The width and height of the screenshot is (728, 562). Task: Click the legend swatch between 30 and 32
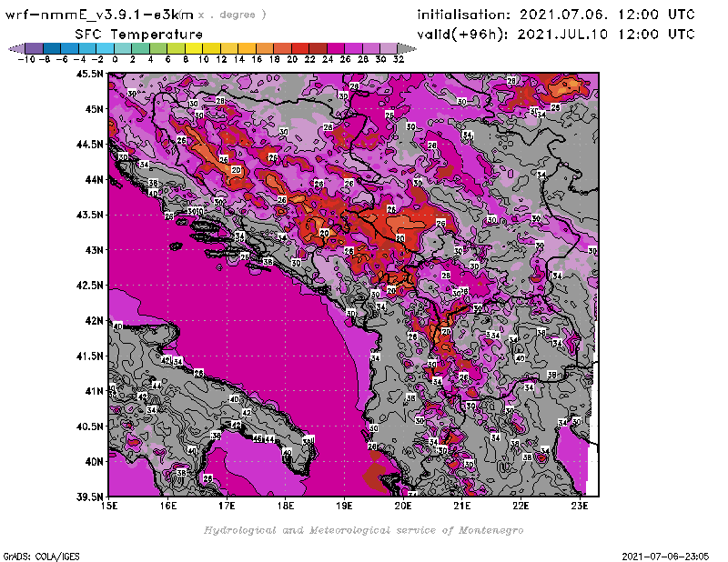(389, 48)
